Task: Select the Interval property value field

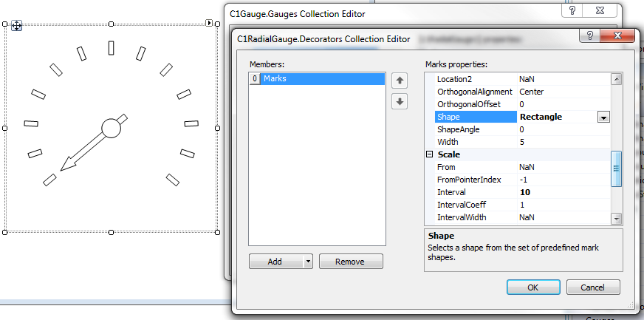Action: point(563,192)
